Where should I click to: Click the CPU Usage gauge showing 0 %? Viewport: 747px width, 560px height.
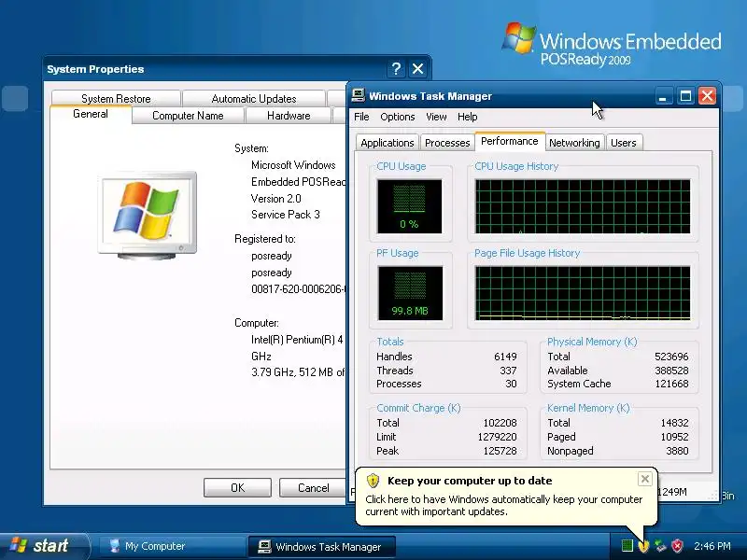pyautogui.click(x=409, y=206)
